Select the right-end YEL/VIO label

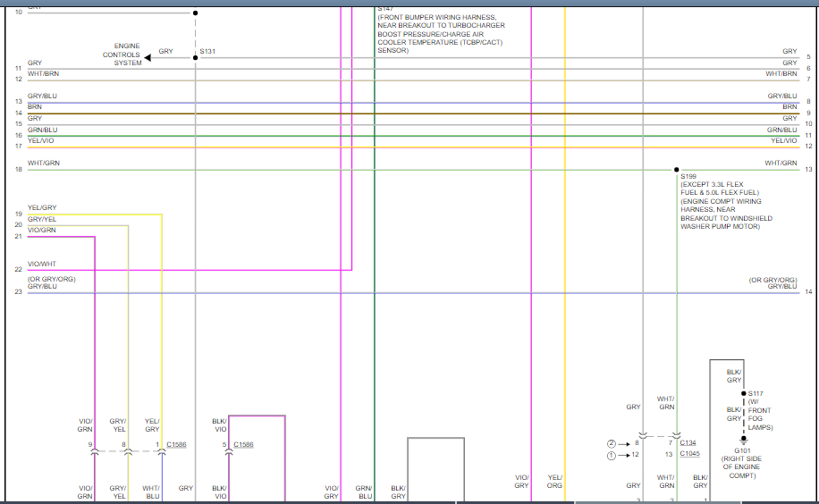point(784,140)
